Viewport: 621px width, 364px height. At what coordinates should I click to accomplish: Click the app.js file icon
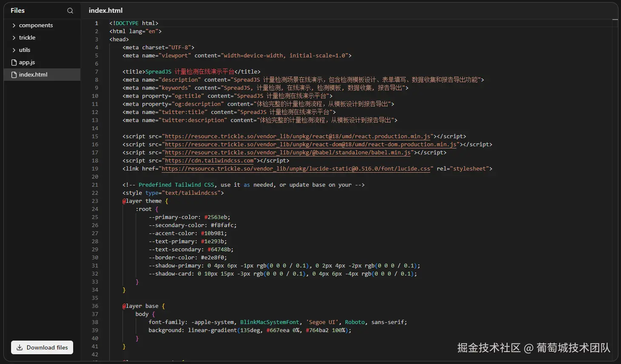click(14, 63)
